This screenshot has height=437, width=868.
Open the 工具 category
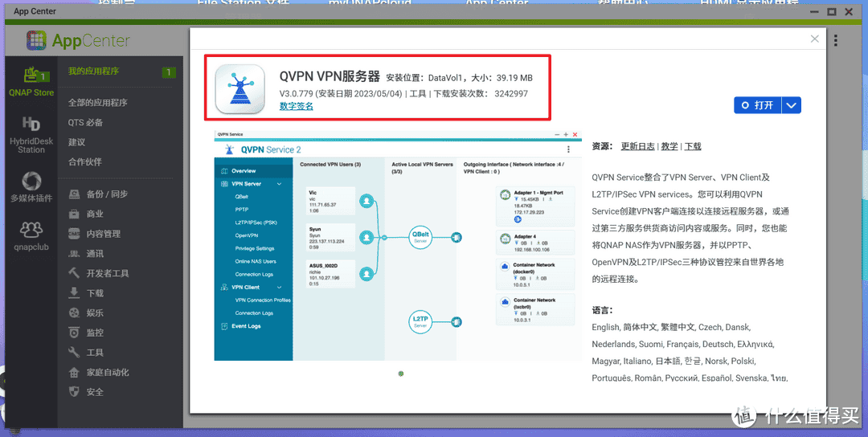coord(86,353)
